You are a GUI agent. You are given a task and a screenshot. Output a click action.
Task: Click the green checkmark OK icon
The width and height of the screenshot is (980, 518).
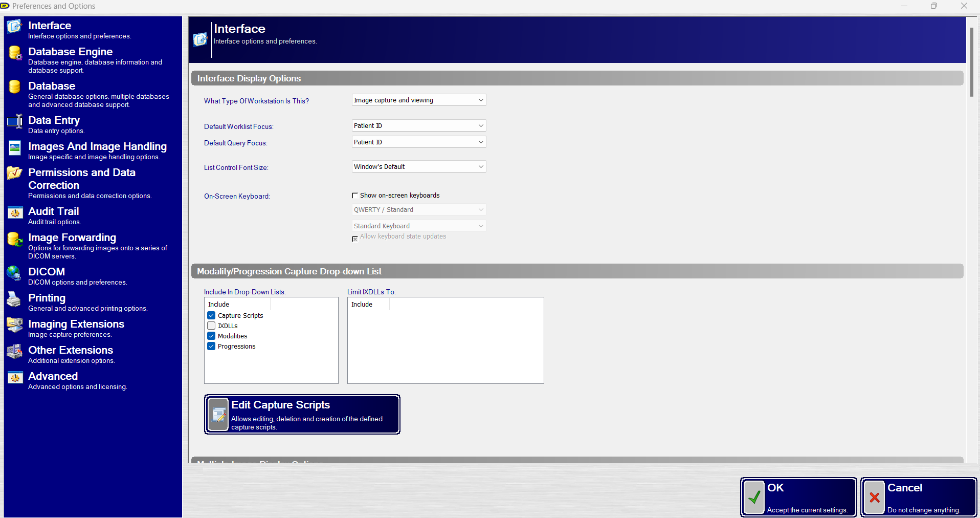pos(754,497)
